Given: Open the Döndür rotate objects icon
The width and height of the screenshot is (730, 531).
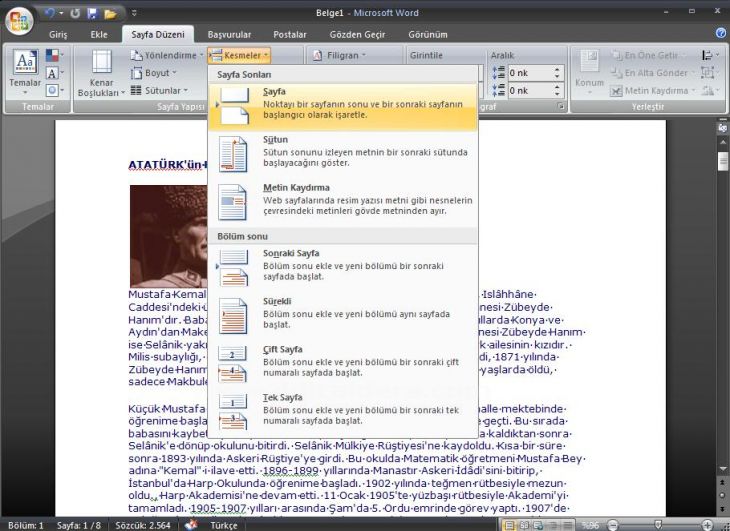Looking at the screenshot, I should [x=709, y=90].
